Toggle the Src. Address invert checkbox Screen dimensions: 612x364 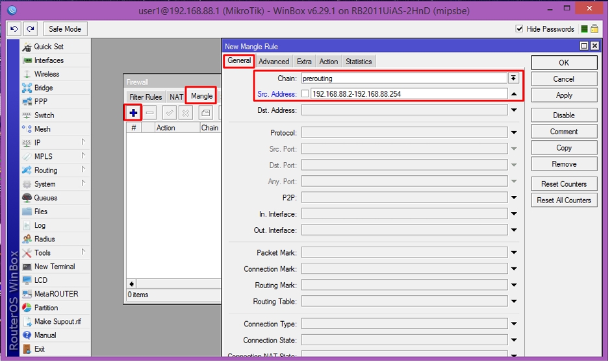pyautogui.click(x=305, y=94)
